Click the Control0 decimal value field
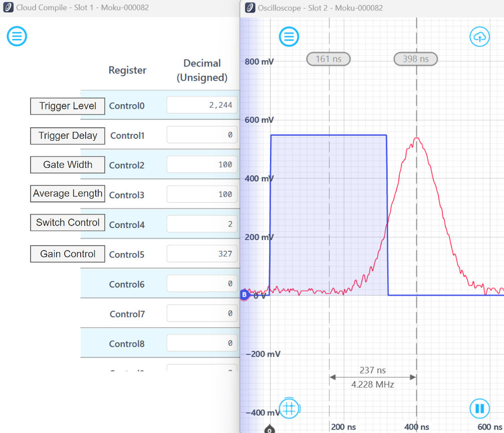Image resolution: width=504 pixels, height=433 pixels. coord(202,105)
